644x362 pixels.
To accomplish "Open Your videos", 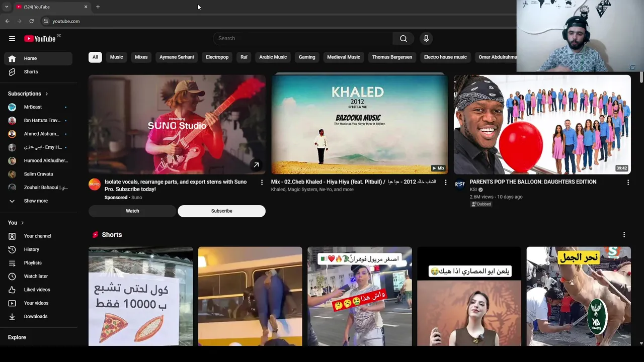I will 38,303.
